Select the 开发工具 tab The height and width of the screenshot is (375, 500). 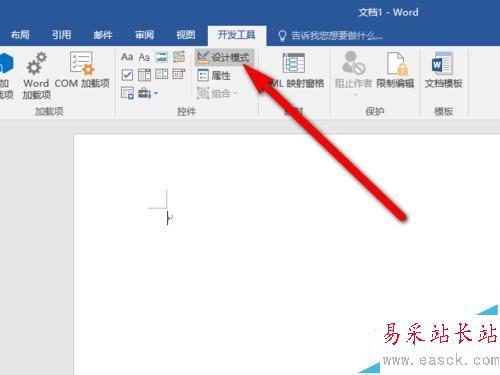[237, 35]
